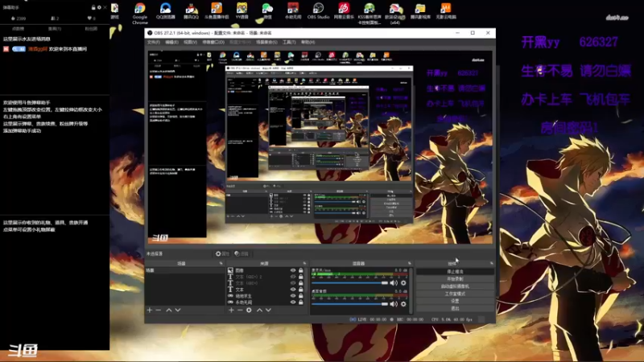Unlock the 图像 source lock
The height and width of the screenshot is (362, 644).
point(300,270)
